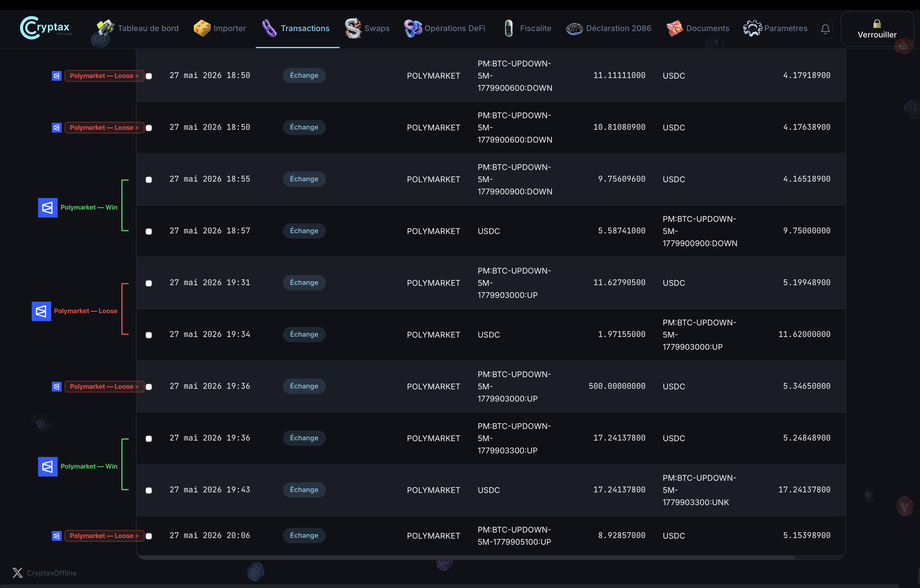This screenshot has width=920, height=588.
Task: Click Échange badge on 19:31 row
Action: click(x=304, y=282)
